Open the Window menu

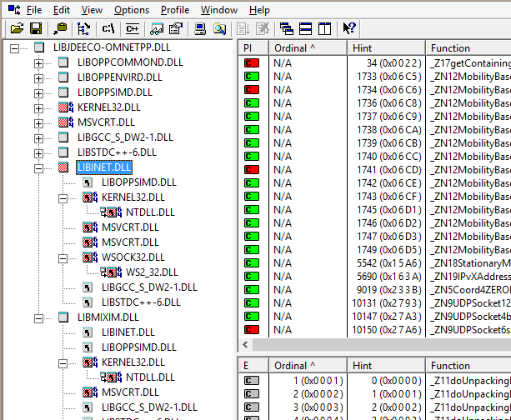coord(219,10)
